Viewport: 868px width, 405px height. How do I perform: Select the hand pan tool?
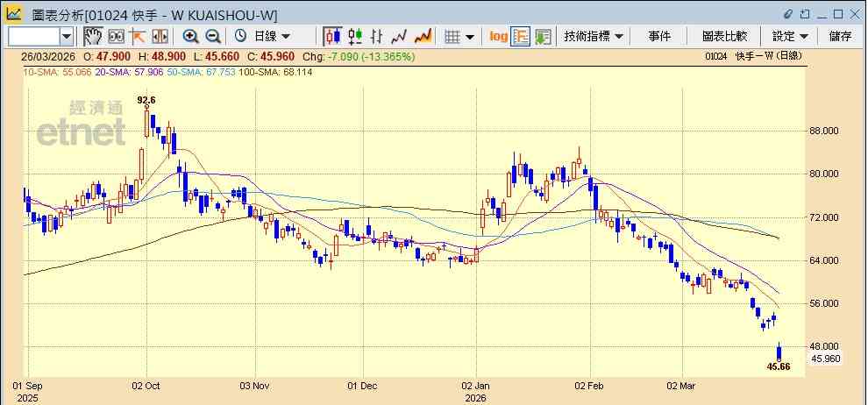pos(93,37)
